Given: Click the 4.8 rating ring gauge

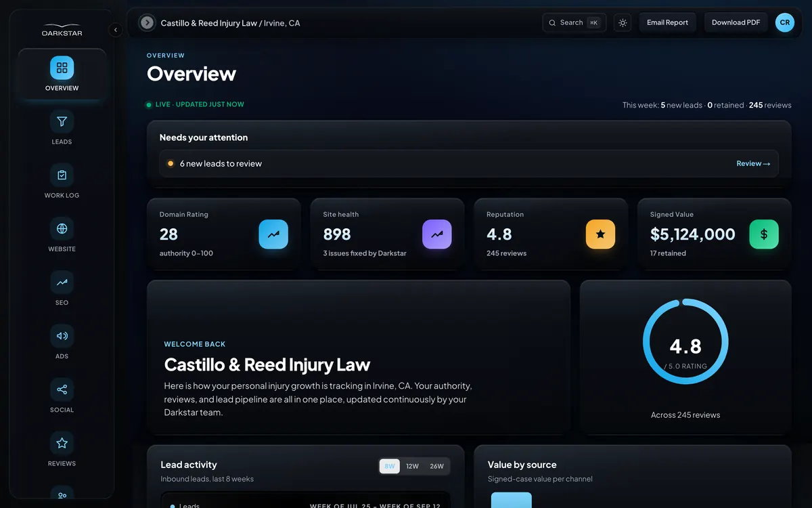Looking at the screenshot, I should pyautogui.click(x=685, y=341).
